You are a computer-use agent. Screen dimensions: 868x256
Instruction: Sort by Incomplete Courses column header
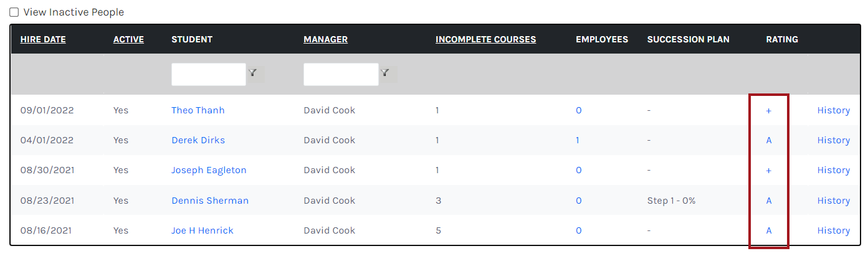point(485,39)
